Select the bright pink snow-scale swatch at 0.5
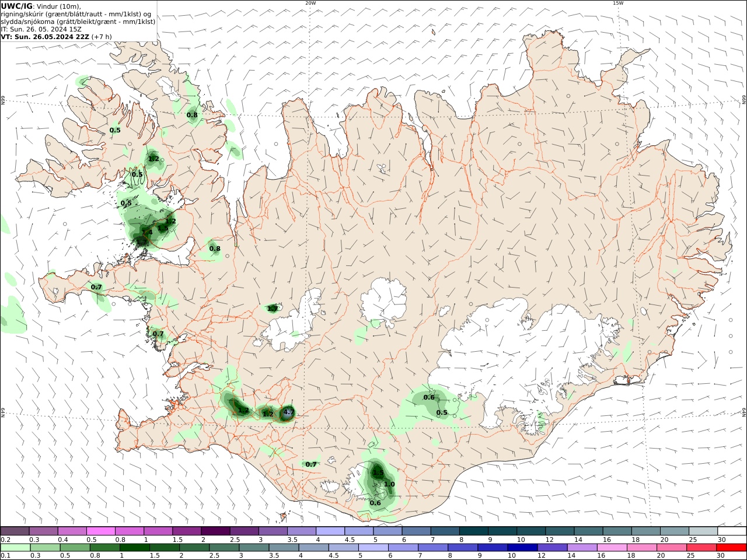 pyautogui.click(x=100, y=531)
